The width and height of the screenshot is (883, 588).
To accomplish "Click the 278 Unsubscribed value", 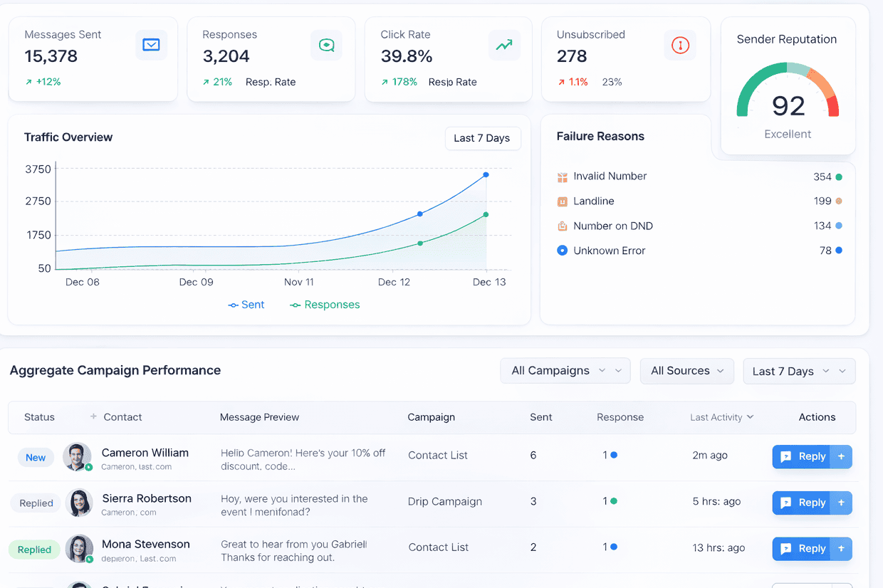I will (x=572, y=56).
